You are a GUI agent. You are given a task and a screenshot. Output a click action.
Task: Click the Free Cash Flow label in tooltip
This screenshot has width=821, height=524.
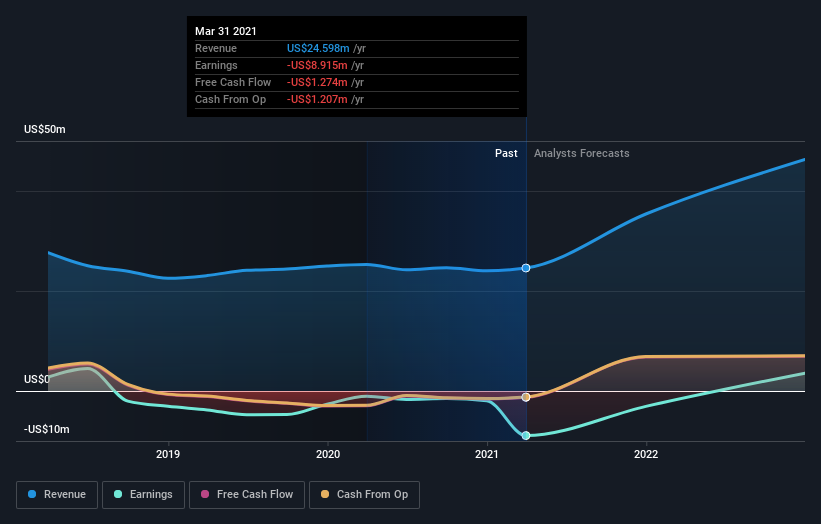point(233,82)
